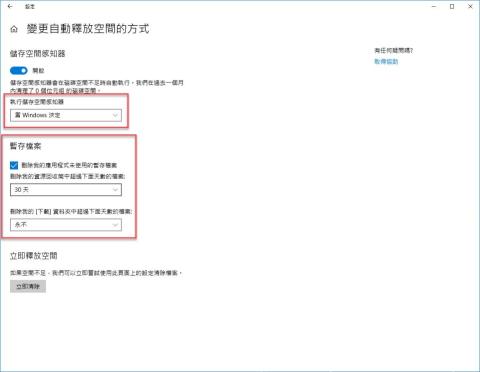Click the 立即清除 clean now button
The height and width of the screenshot is (372, 480).
(x=28, y=286)
